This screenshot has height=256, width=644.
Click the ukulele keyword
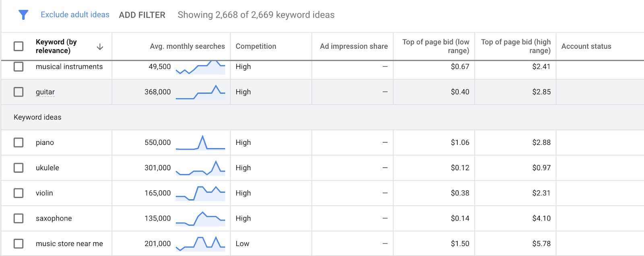(47, 168)
